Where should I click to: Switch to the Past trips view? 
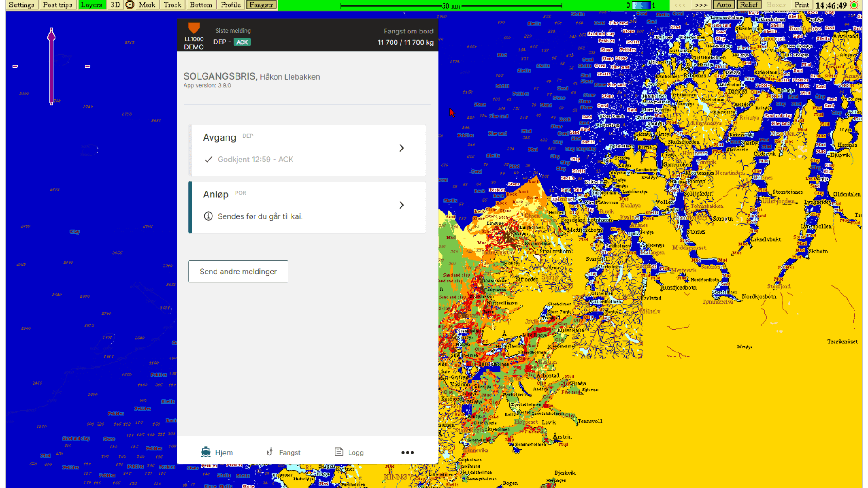57,5
